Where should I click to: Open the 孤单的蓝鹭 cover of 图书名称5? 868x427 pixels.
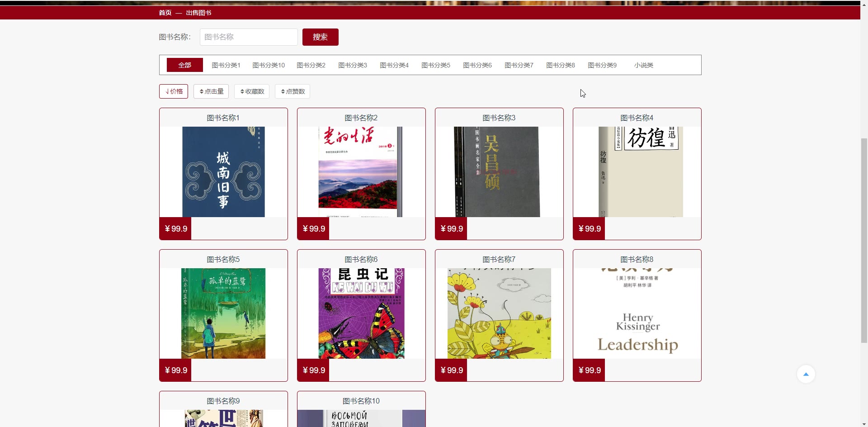pyautogui.click(x=223, y=313)
